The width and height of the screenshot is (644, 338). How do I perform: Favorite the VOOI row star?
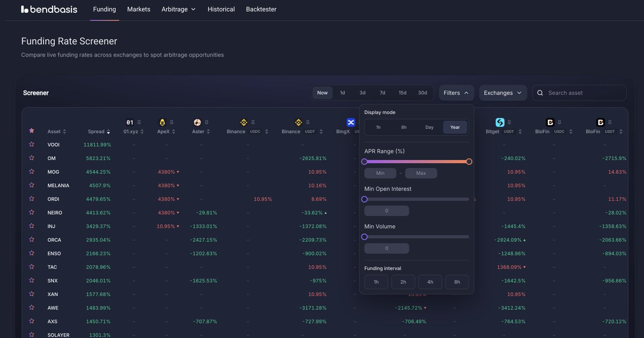pos(32,145)
